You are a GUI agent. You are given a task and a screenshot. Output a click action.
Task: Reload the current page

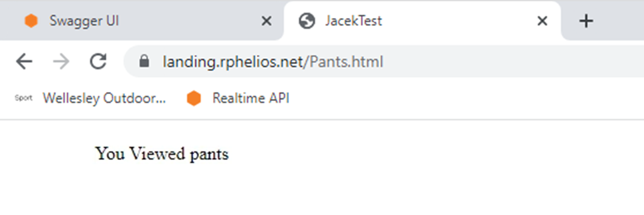(x=98, y=62)
